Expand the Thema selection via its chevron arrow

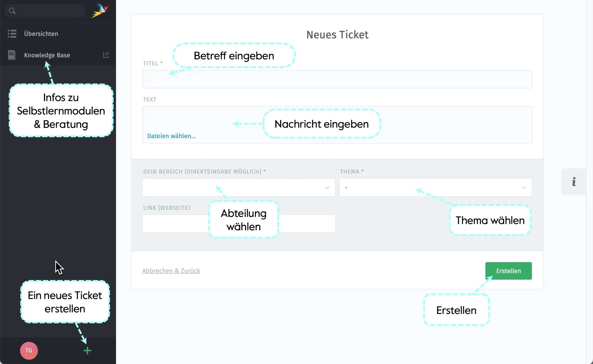524,188
